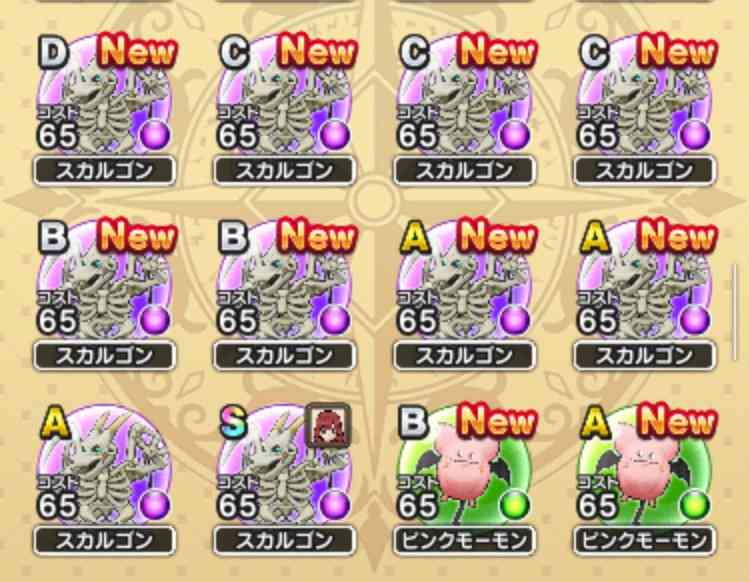Select the last A-rank スカルゴン in middle row
The image size is (749, 582).
[644, 280]
